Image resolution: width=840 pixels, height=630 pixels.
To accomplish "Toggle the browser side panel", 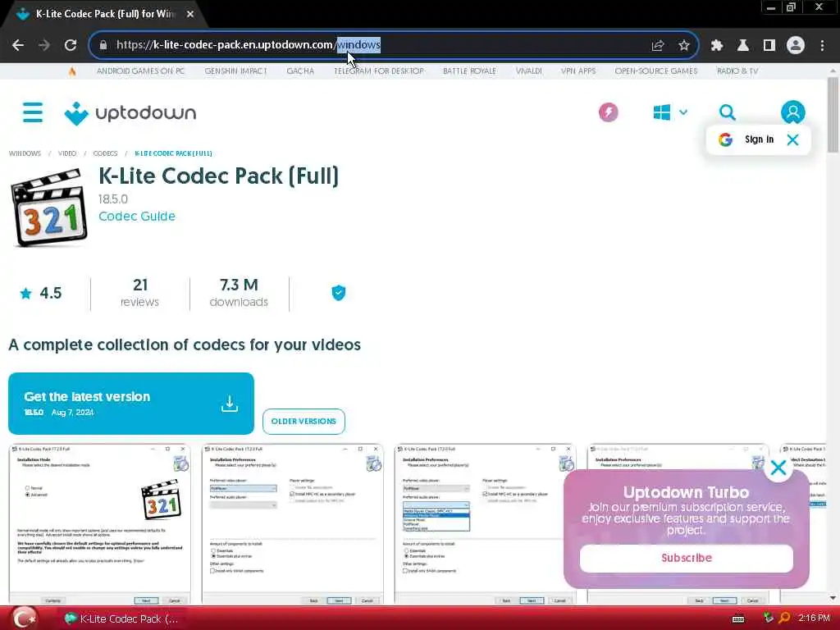I will [x=769, y=46].
